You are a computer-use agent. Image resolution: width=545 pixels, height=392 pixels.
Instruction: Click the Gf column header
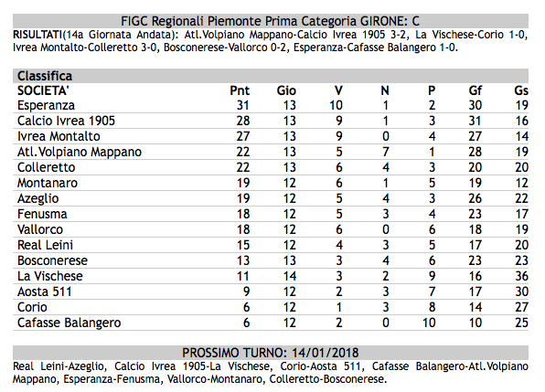click(x=475, y=90)
